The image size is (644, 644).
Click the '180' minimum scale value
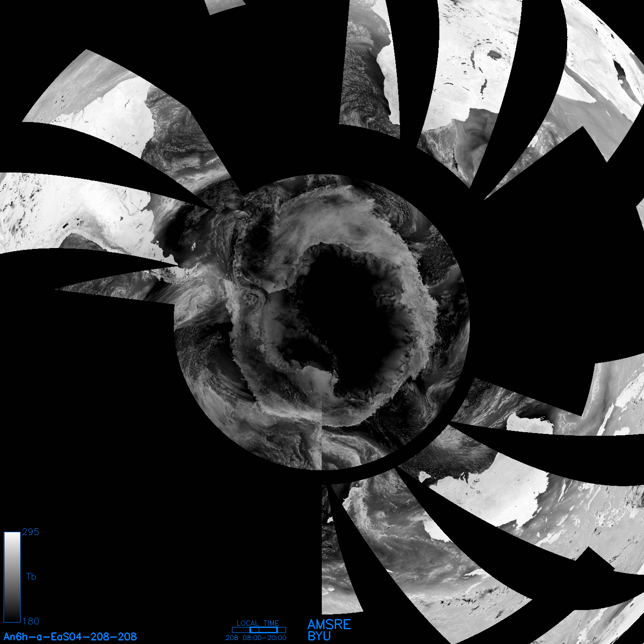30,621
